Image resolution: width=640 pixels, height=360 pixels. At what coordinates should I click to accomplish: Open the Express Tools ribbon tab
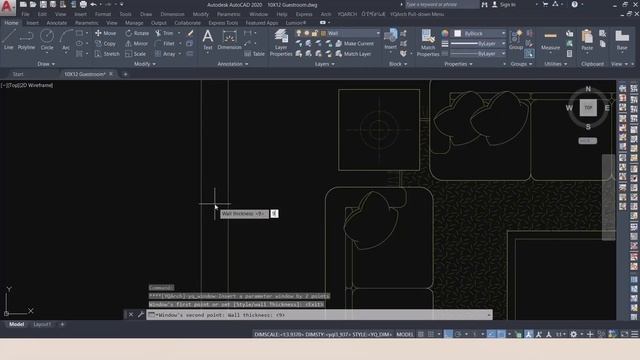(223, 23)
